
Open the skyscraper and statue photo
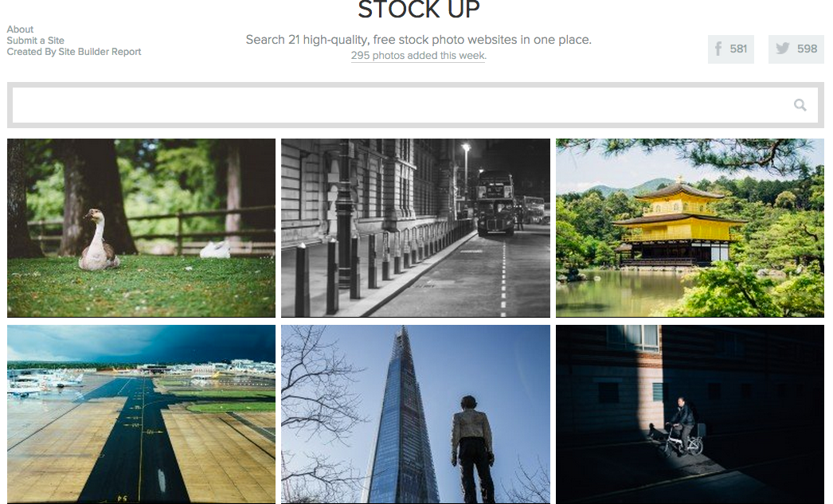click(x=416, y=414)
